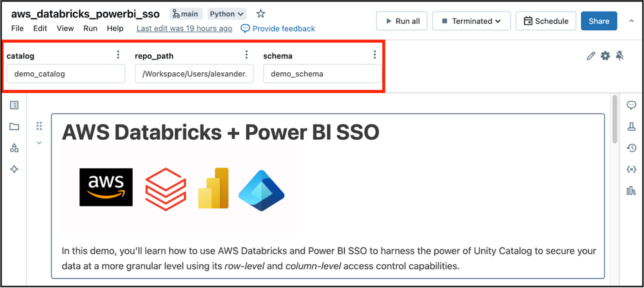Viewport: 644px width, 288px height.
Task: Star the notebook as favorite
Action: coord(261,14)
